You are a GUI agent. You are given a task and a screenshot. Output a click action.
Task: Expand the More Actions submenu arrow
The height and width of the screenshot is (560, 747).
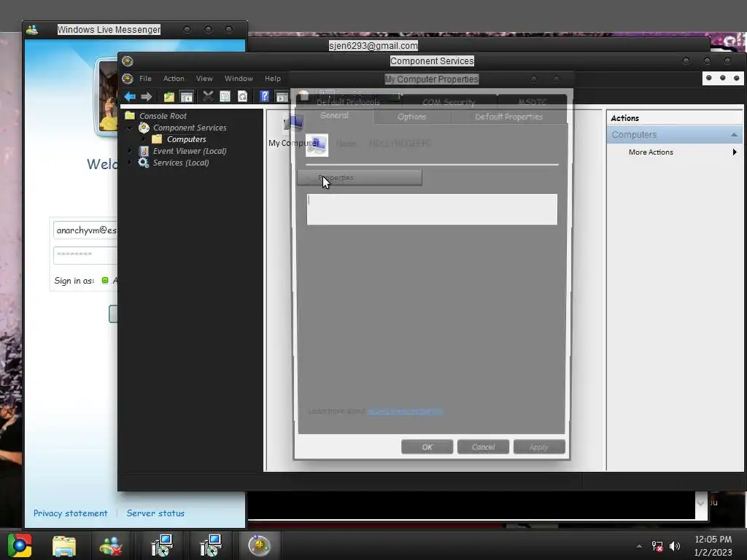tap(735, 152)
